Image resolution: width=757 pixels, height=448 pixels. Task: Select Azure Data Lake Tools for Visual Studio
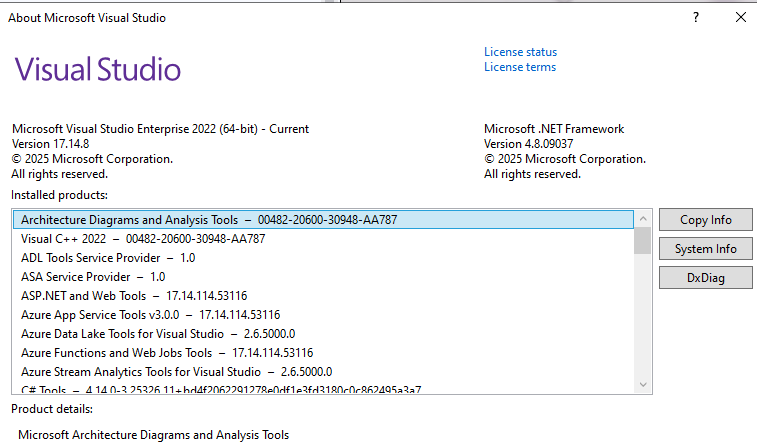pos(158,334)
